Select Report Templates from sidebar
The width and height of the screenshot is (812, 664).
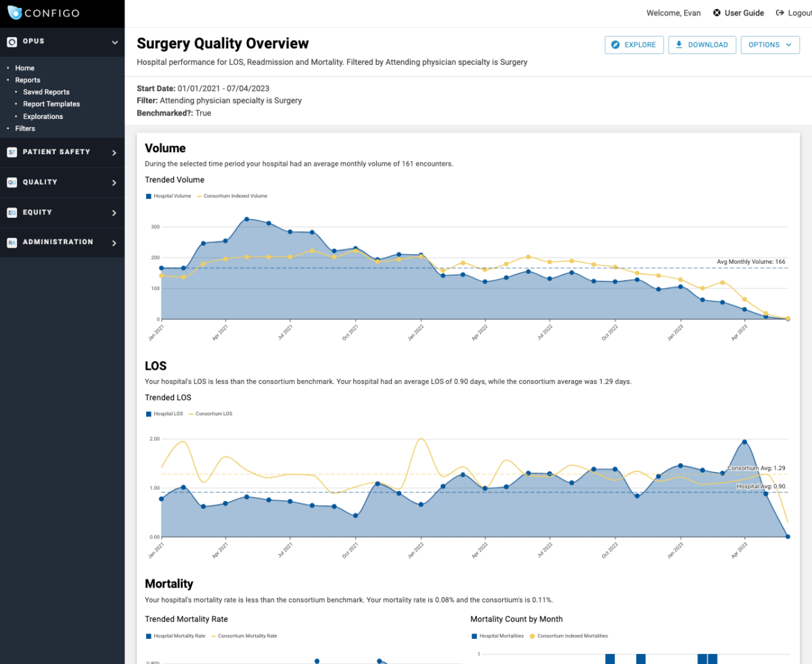pos(51,103)
